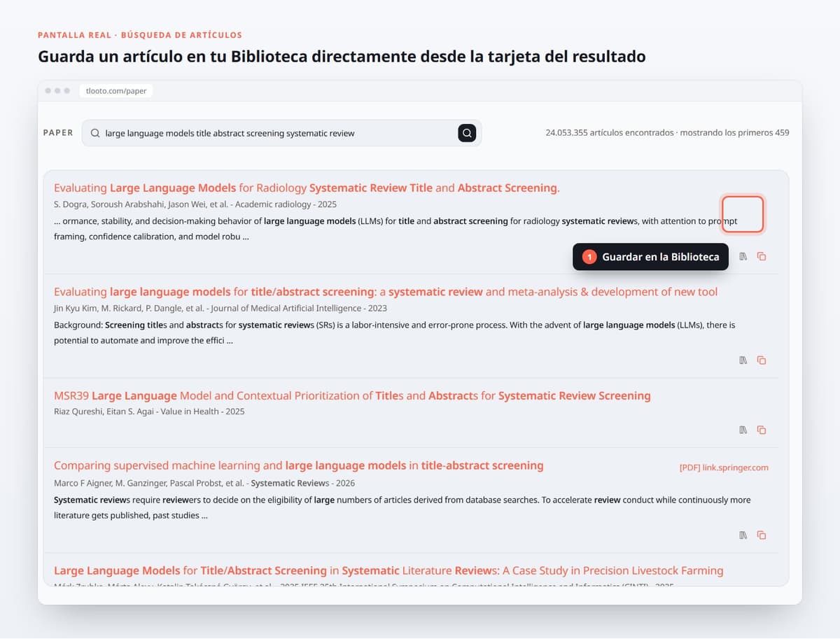Click the snippet starting 'Background: Screening titles'
840x639 pixels.
[x=395, y=333]
